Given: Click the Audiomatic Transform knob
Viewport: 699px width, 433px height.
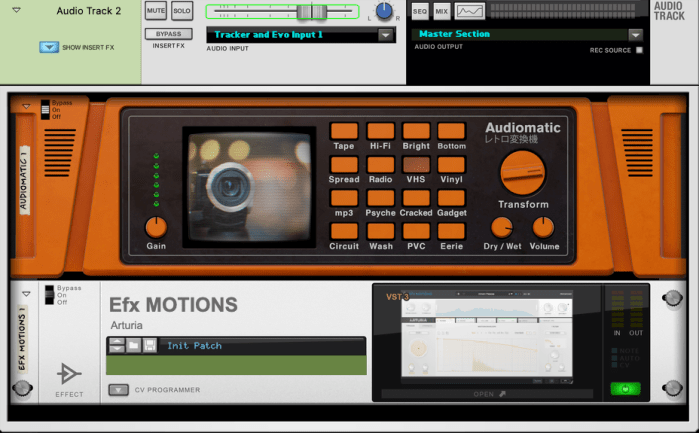Looking at the screenshot, I should coord(523,173).
